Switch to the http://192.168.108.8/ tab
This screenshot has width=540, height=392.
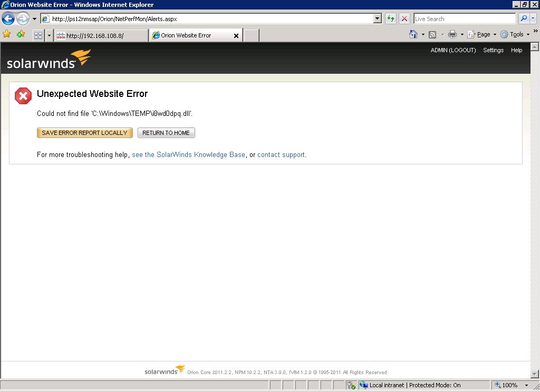101,35
